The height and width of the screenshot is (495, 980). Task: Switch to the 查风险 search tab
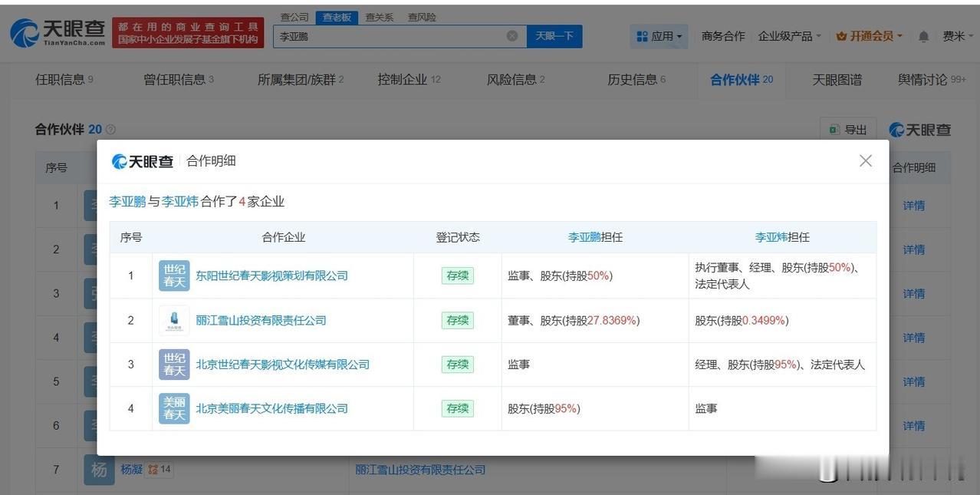click(x=422, y=17)
